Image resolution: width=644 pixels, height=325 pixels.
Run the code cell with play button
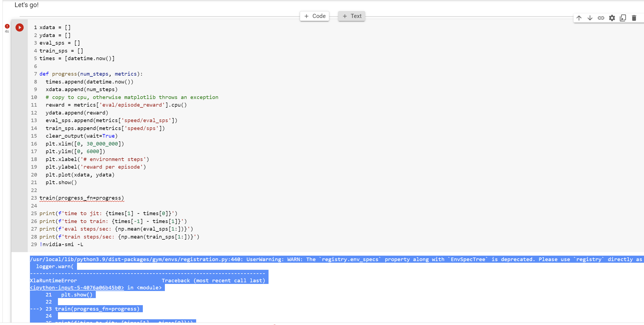click(x=20, y=27)
